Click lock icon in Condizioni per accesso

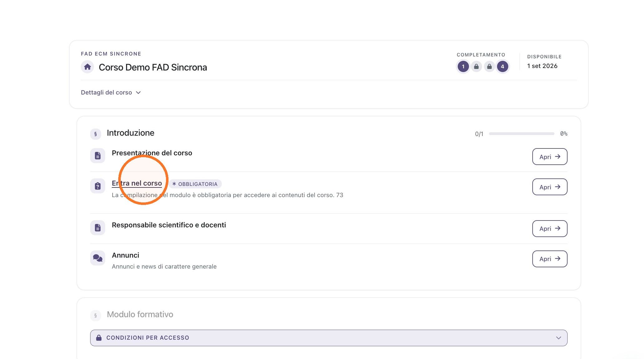point(99,338)
